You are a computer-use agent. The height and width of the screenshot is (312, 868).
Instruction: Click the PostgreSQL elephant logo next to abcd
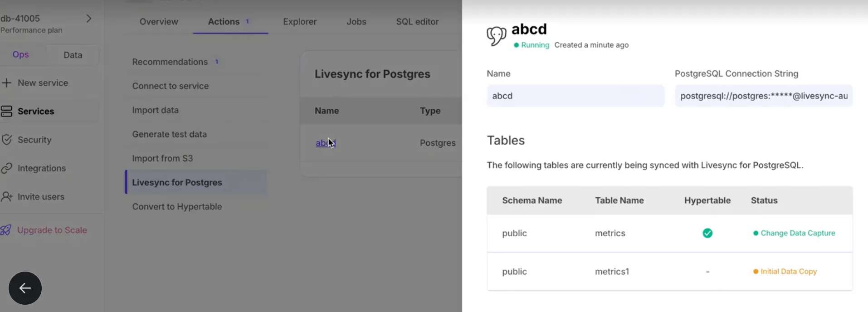496,36
